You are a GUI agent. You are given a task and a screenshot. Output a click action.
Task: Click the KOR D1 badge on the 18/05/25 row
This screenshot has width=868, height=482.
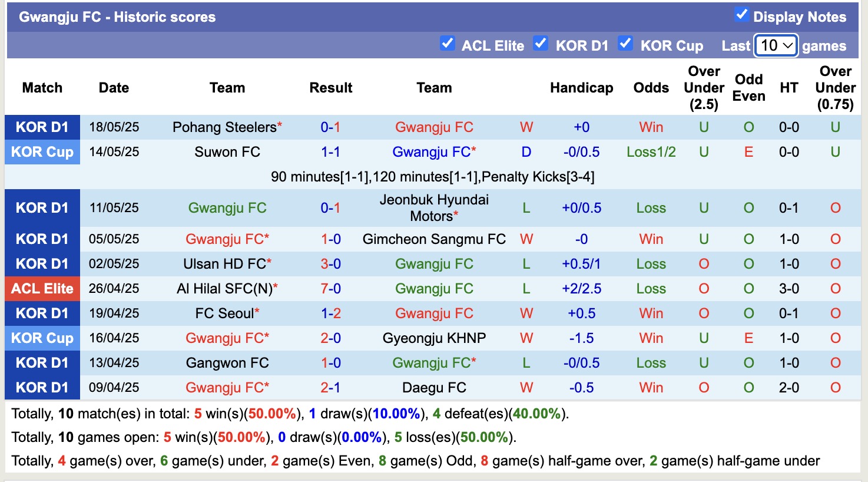(42, 127)
